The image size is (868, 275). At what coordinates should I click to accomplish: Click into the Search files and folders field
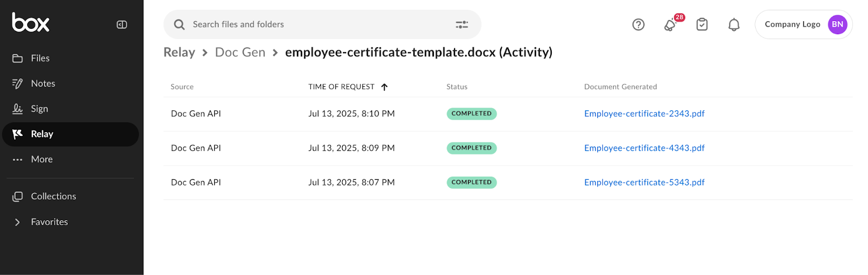315,24
